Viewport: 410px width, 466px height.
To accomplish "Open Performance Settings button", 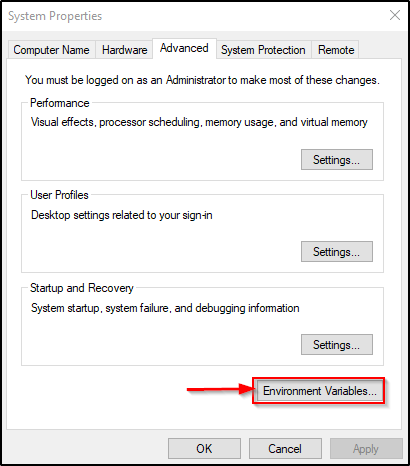I will (x=337, y=160).
